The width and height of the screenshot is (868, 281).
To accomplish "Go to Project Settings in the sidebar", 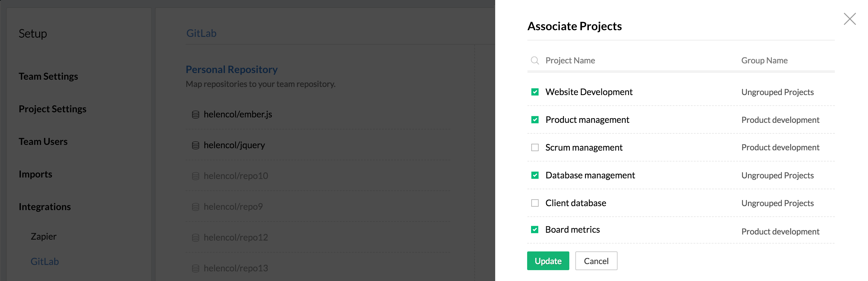I will click(x=52, y=109).
